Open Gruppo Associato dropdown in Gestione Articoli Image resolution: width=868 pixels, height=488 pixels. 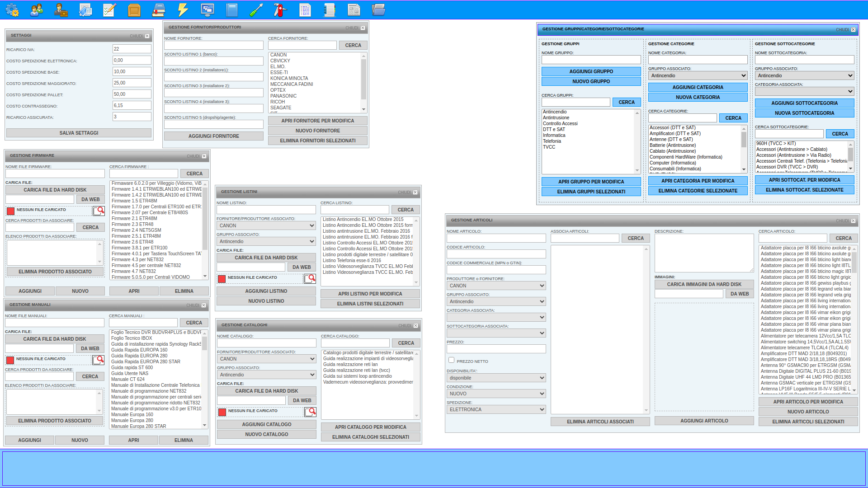[496, 301]
